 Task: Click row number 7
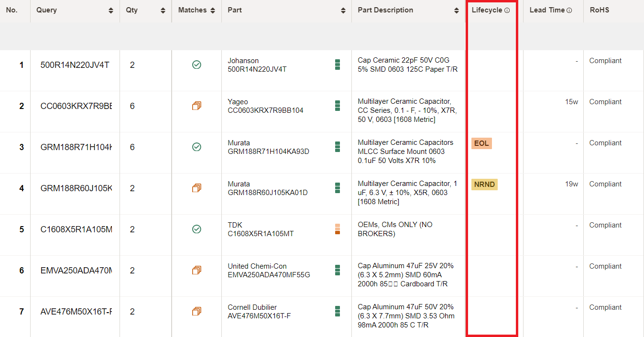tap(22, 312)
